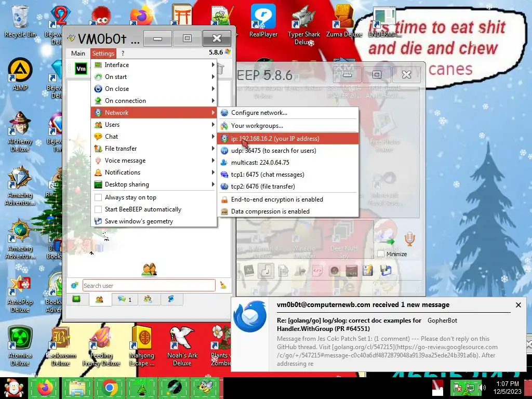Expand the Interface submenu arrow
The image size is (532, 399).
point(212,65)
